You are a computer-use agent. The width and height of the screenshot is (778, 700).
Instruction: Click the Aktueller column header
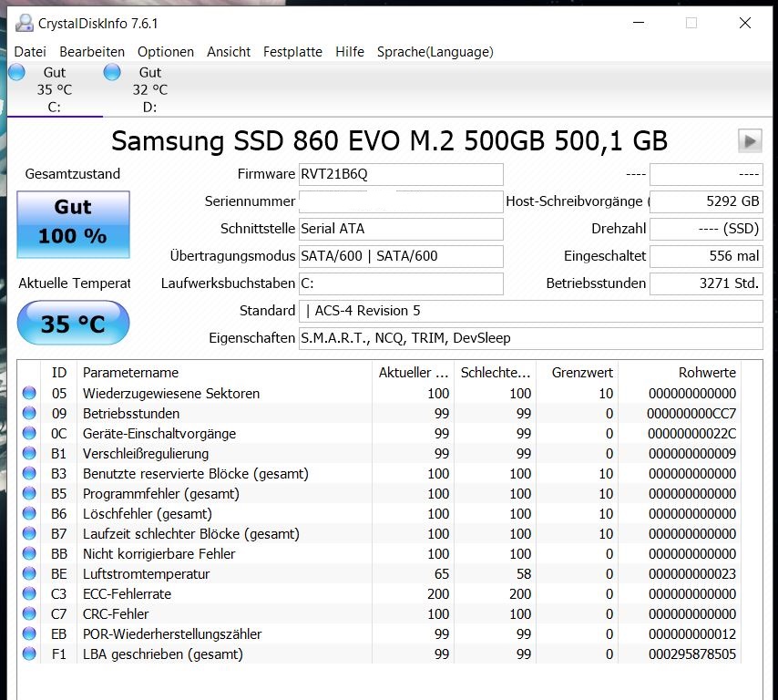pos(413,373)
